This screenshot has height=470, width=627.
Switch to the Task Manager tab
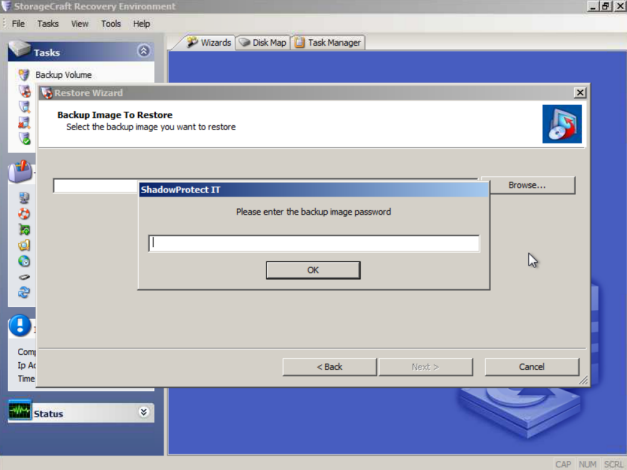tap(328, 43)
